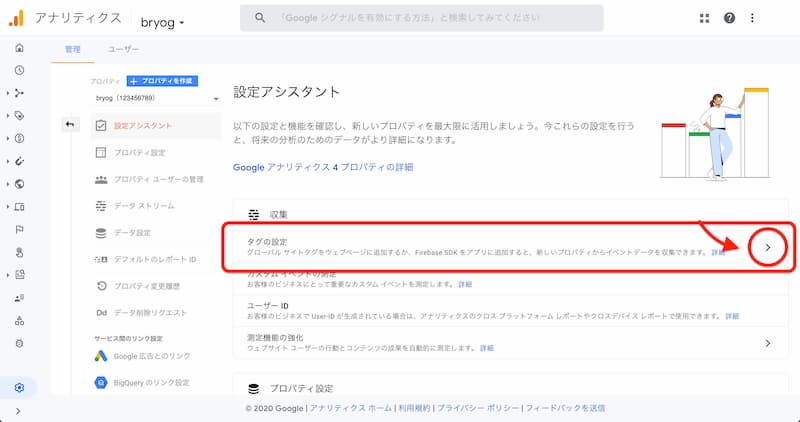Image resolution: width=800 pixels, height=422 pixels.
Task: Click the back arrow beside the property column
Action: point(70,124)
